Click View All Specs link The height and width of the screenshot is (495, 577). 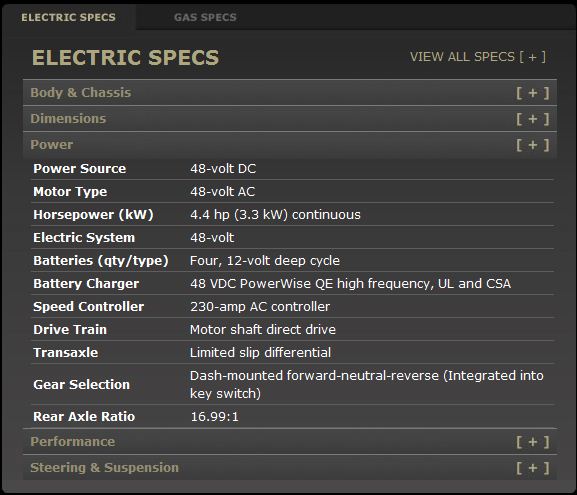click(478, 57)
